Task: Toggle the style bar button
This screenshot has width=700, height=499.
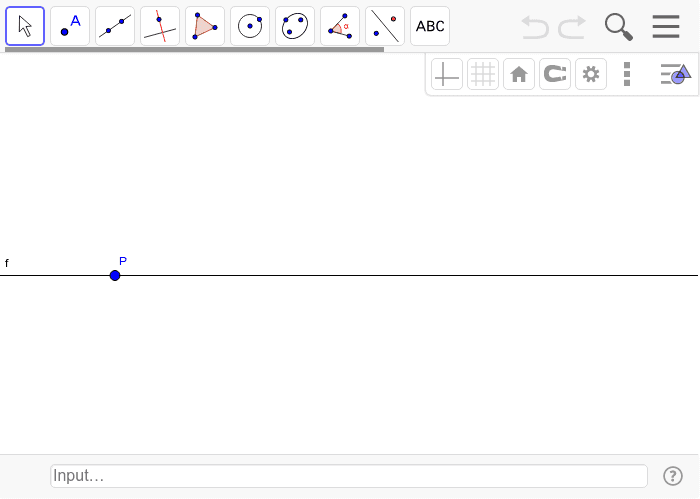Action: [675, 74]
